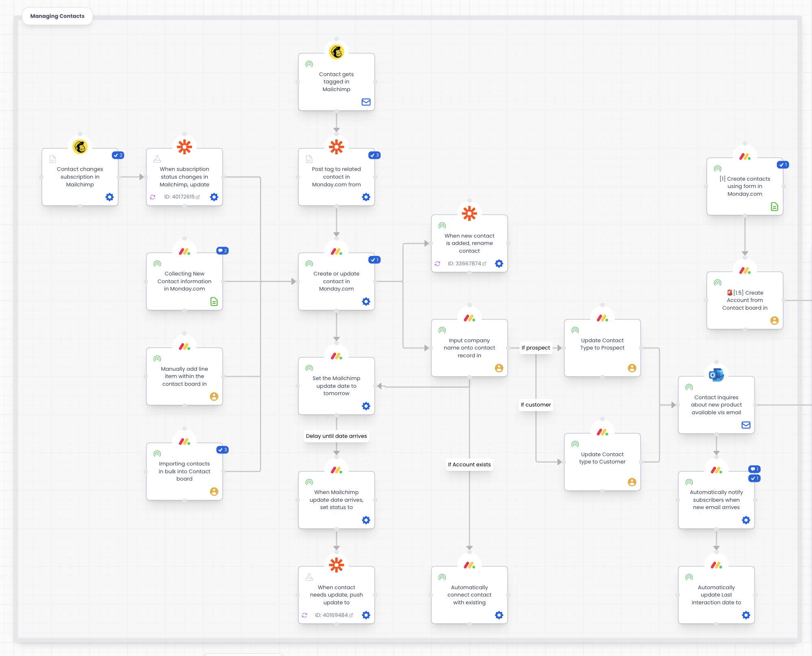Click the Managing Contacts group label
Screen dimensions: 812x656
coord(57,16)
